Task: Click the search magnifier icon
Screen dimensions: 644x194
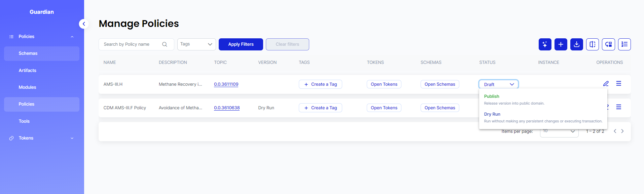Action: (x=165, y=44)
